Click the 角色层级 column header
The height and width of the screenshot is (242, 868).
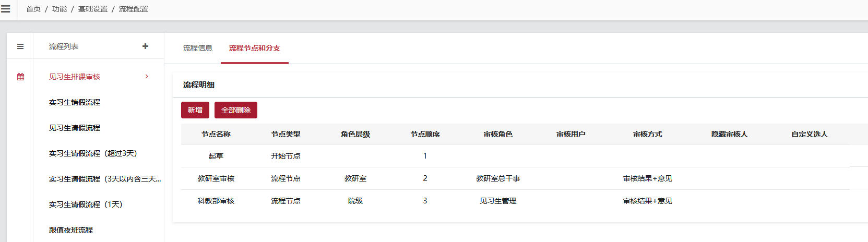355,134
